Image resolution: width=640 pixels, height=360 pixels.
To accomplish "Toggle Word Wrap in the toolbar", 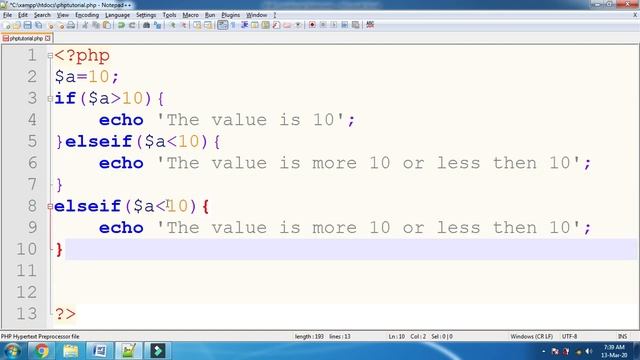I will (x=222, y=25).
